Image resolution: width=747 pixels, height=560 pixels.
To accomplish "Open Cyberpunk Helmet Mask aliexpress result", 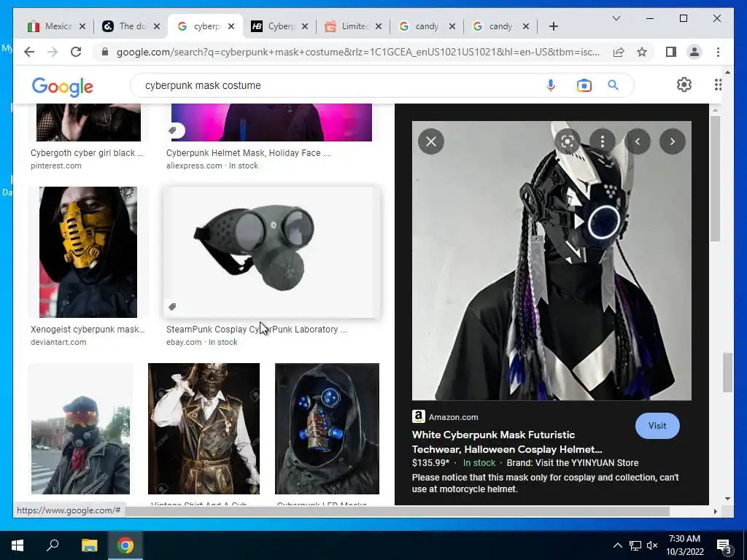I will coord(248,153).
